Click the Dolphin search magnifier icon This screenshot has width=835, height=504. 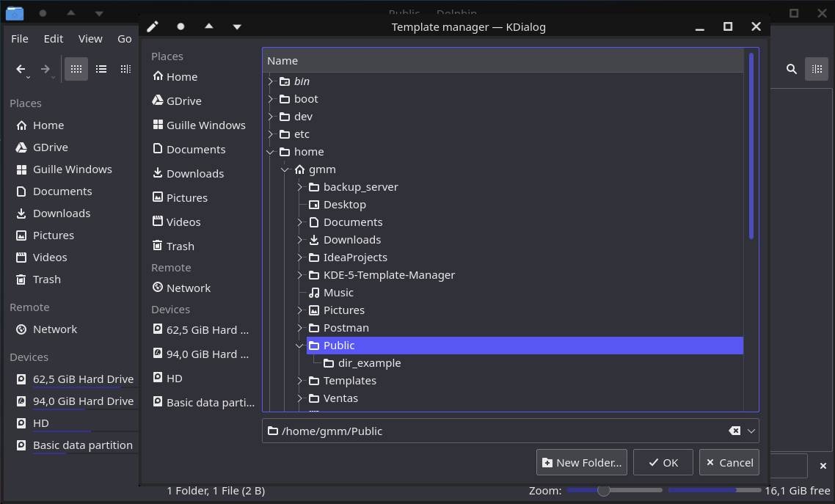pyautogui.click(x=791, y=69)
